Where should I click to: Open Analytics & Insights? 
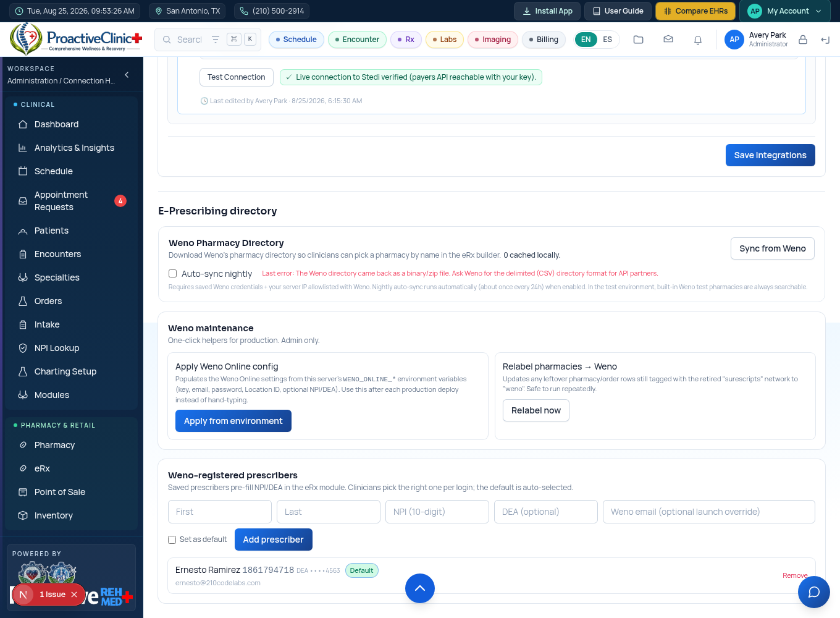pos(72,148)
